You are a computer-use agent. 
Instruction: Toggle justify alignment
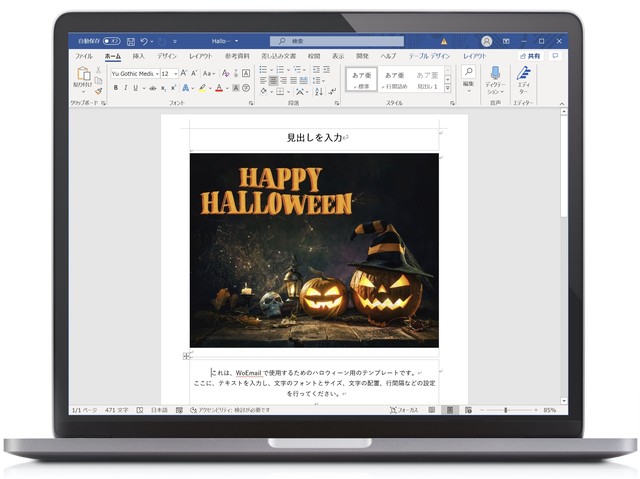293,80
